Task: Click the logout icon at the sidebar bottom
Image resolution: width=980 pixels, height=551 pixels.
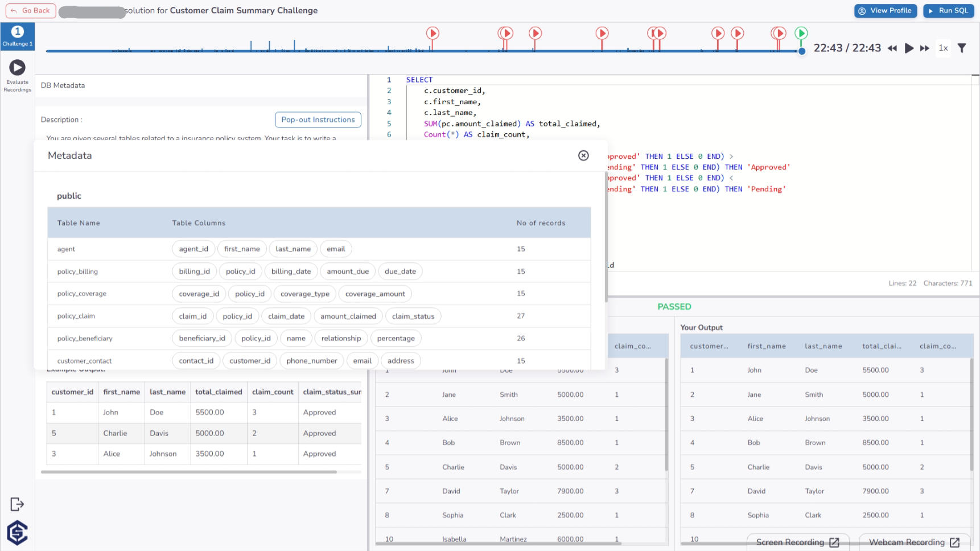Action: [17, 504]
